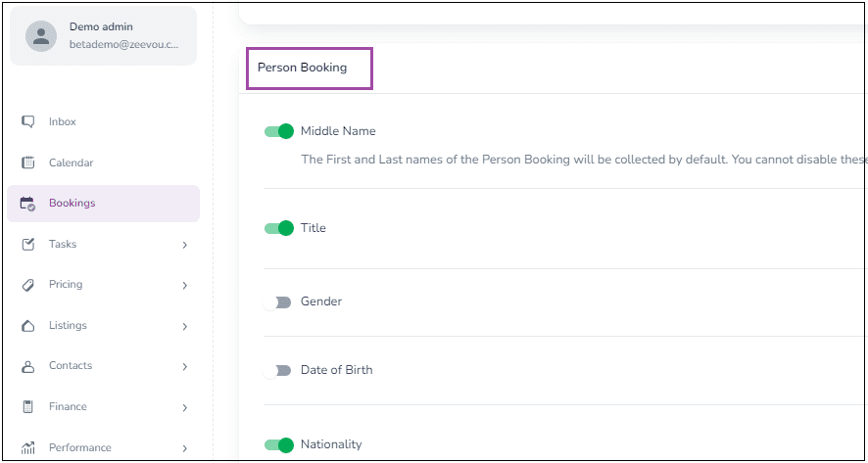Click the Calendar grid icon

[x=27, y=162]
